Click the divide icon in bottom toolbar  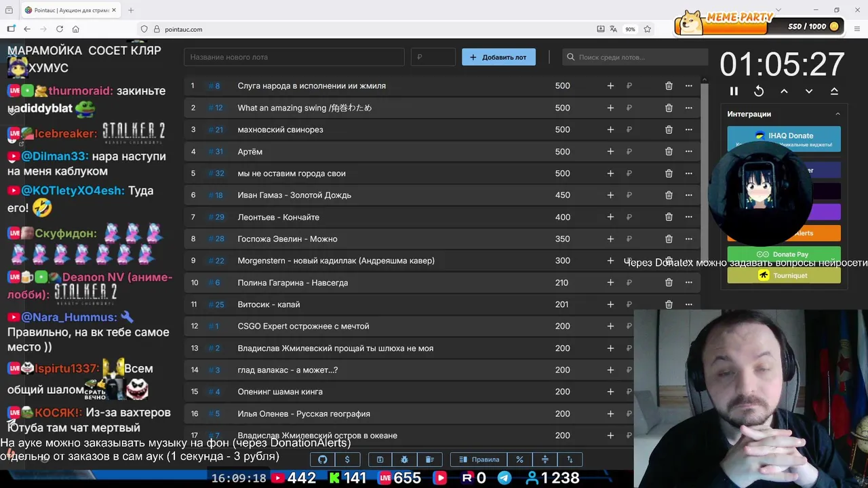pos(545,460)
